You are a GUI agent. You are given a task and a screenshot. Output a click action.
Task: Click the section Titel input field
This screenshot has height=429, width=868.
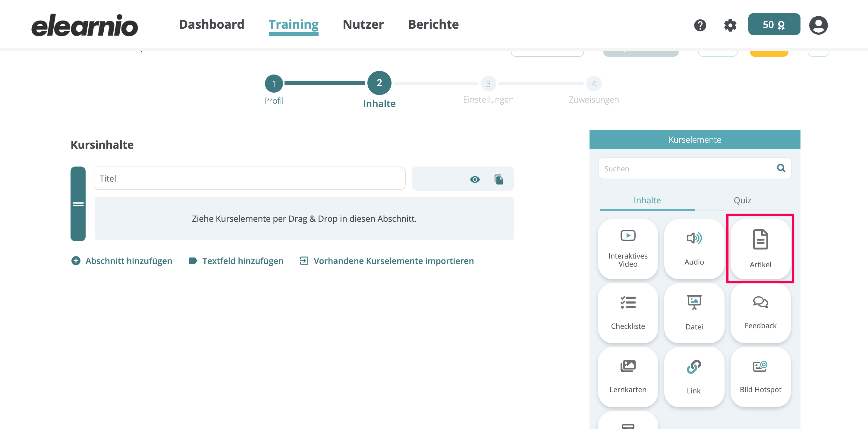tap(250, 178)
